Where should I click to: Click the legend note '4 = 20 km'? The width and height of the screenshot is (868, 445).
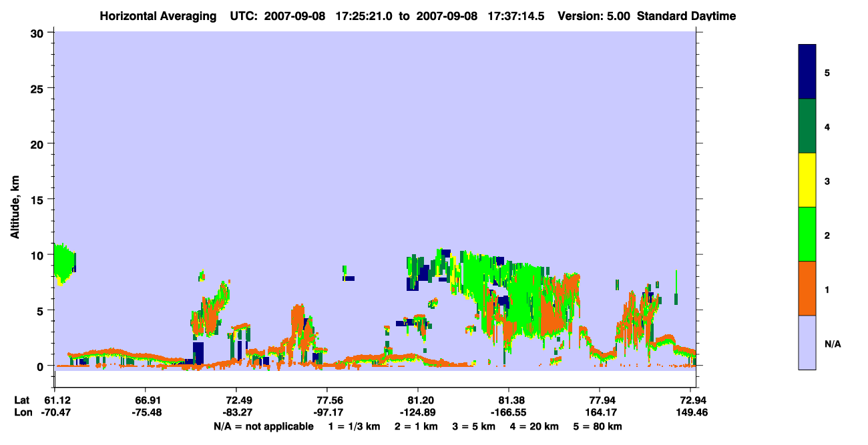point(534,426)
